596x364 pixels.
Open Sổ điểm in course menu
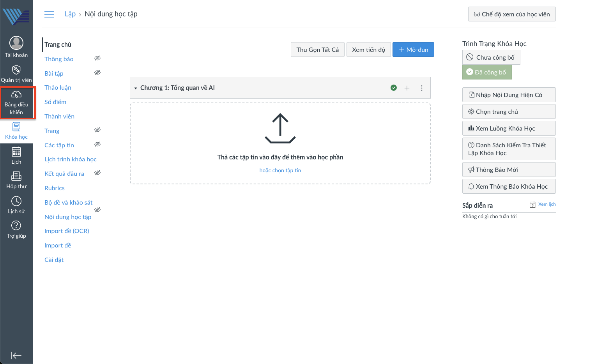[x=55, y=102]
